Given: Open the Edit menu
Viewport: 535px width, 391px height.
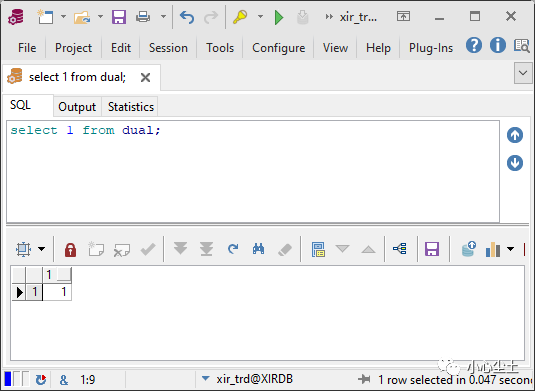Looking at the screenshot, I should [x=121, y=48].
